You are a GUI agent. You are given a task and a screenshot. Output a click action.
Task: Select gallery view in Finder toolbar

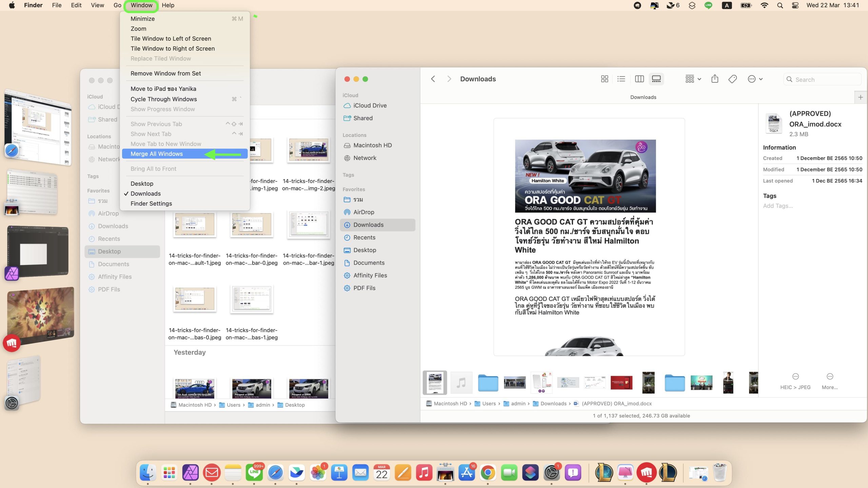point(656,79)
